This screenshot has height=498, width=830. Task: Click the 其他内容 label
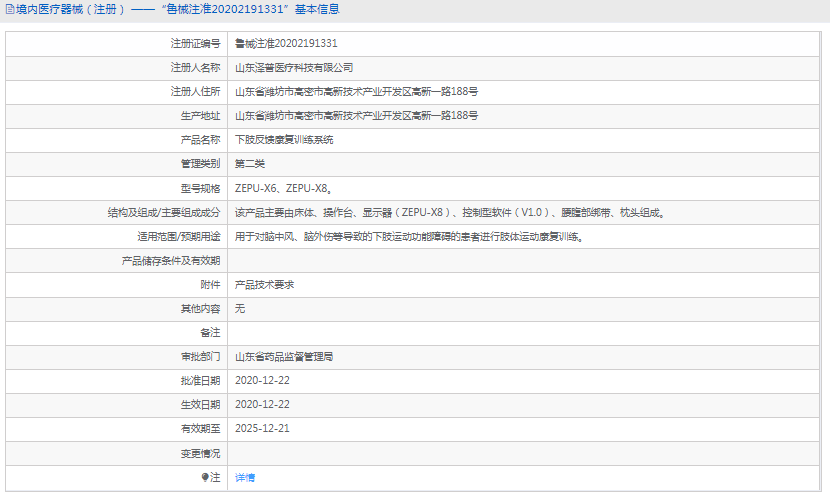click(x=200, y=309)
